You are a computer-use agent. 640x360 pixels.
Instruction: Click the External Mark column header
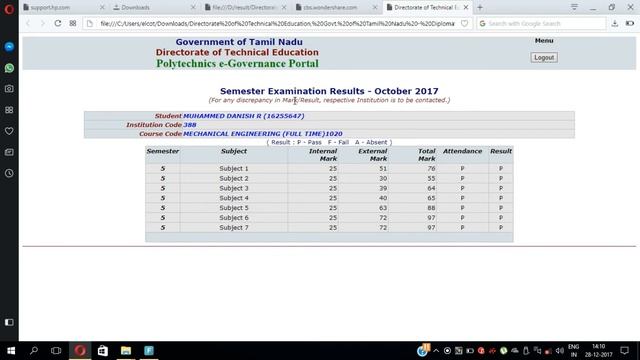click(372, 155)
